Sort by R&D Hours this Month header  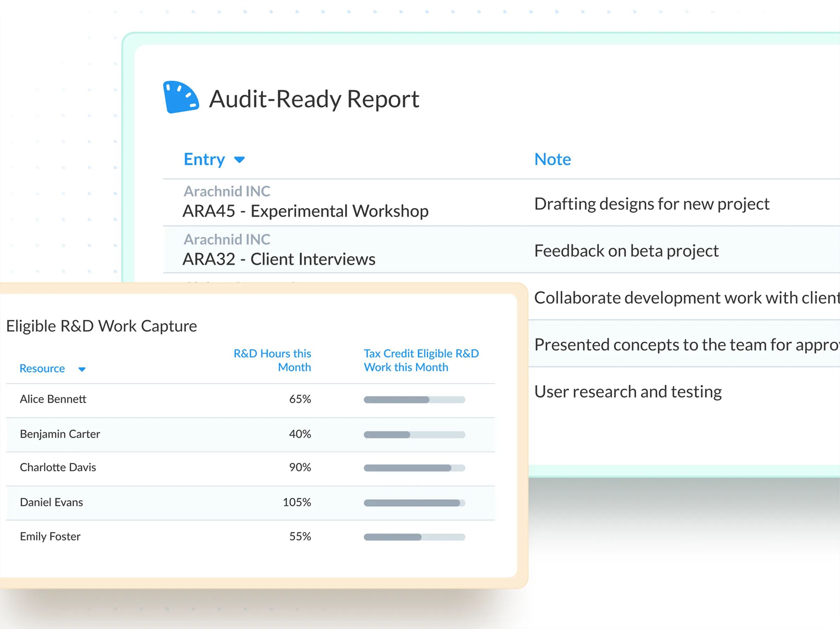(x=272, y=360)
